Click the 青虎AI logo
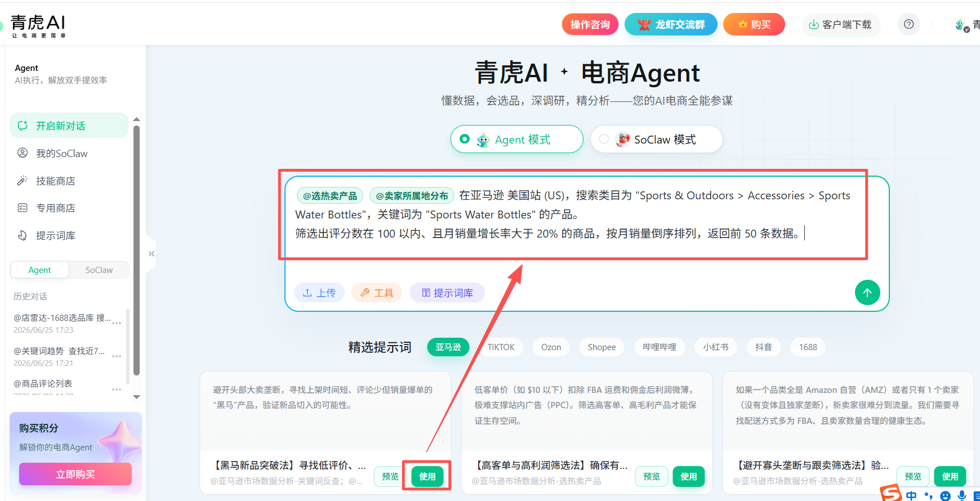This screenshot has height=501, width=980. [38, 26]
